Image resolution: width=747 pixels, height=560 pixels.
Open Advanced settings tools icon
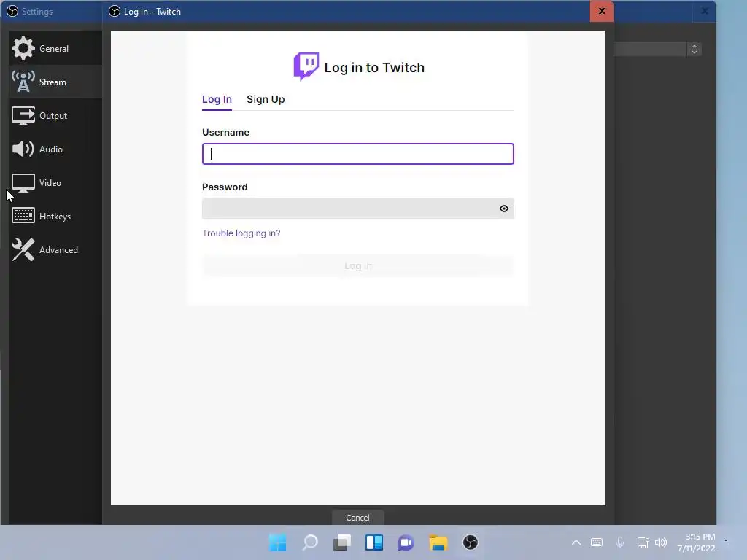23,249
